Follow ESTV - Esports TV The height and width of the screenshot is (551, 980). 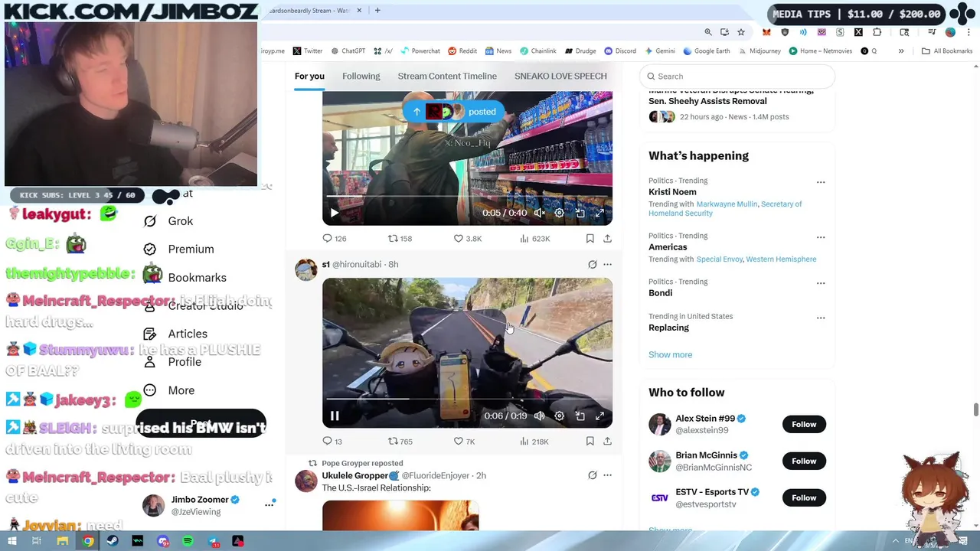804,498
